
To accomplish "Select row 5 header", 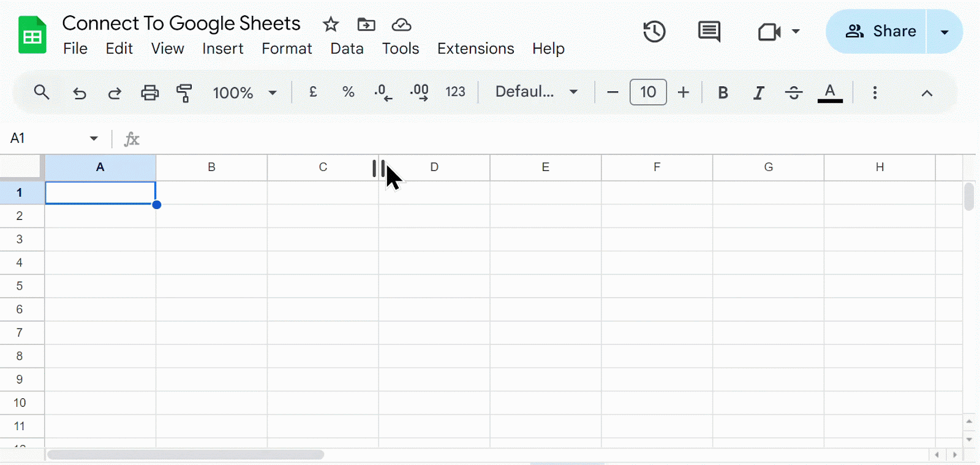I will point(22,286).
